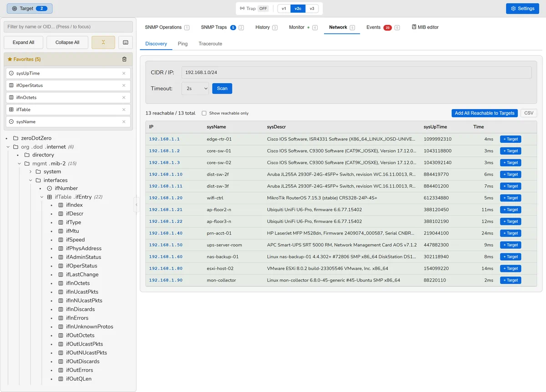Remove sysName from favorites
Image resolution: width=546 pixels, height=392 pixels.
coord(124,122)
